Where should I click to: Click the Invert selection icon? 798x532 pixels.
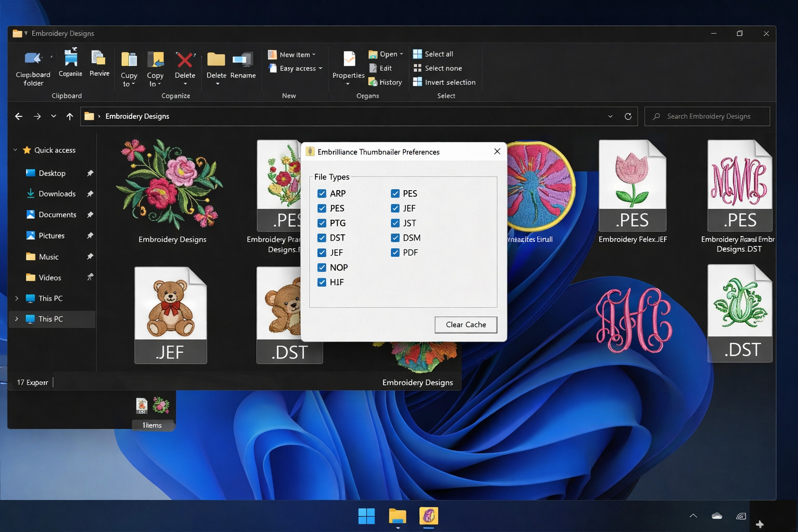(x=445, y=82)
